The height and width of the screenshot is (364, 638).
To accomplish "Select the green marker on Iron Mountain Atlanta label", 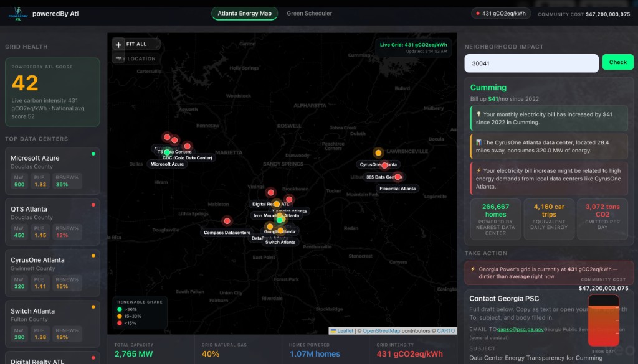I will (280, 220).
